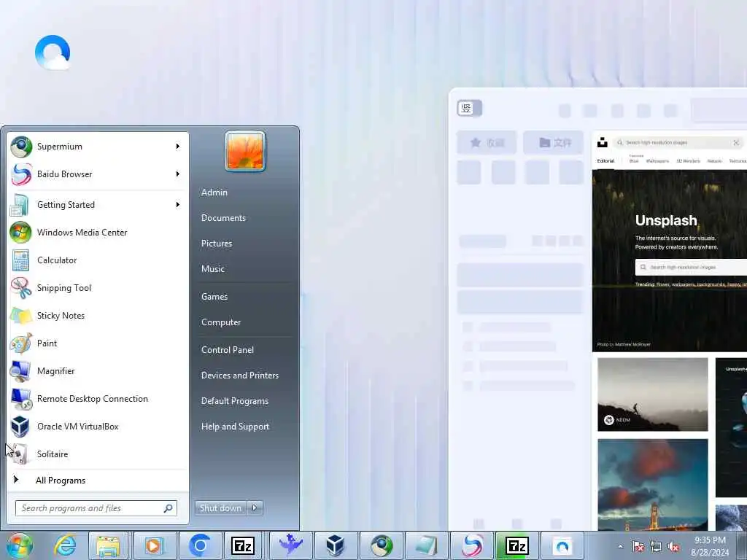Expand the Getting Started submenu arrow
This screenshot has width=747, height=560.
click(178, 205)
